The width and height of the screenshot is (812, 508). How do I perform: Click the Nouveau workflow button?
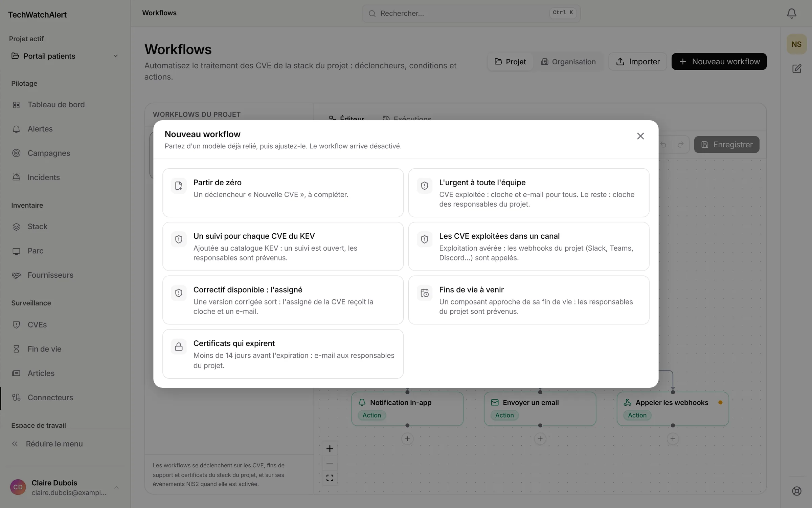click(719, 62)
